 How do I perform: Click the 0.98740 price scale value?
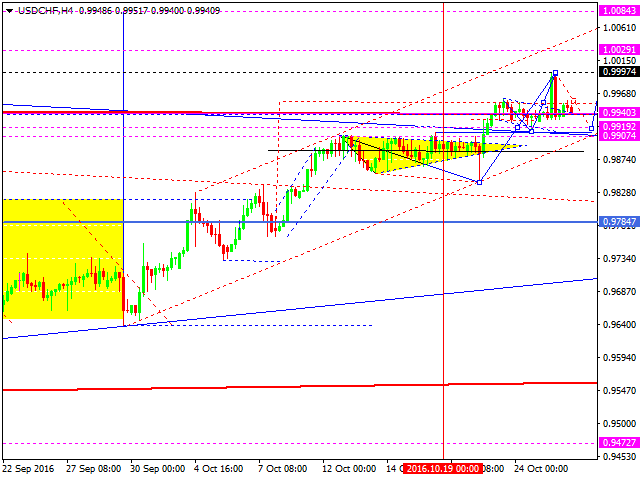click(620, 160)
